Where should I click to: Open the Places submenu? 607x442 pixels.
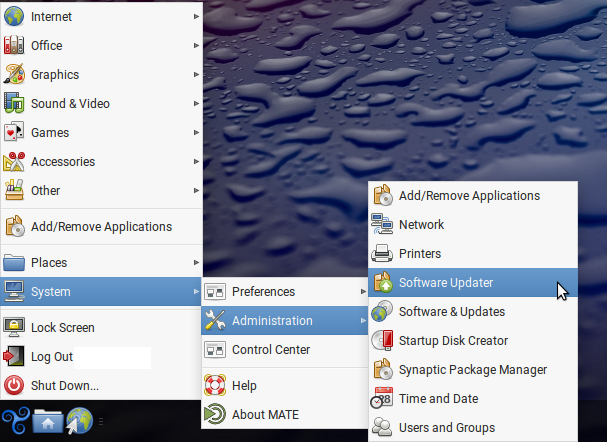(100, 263)
